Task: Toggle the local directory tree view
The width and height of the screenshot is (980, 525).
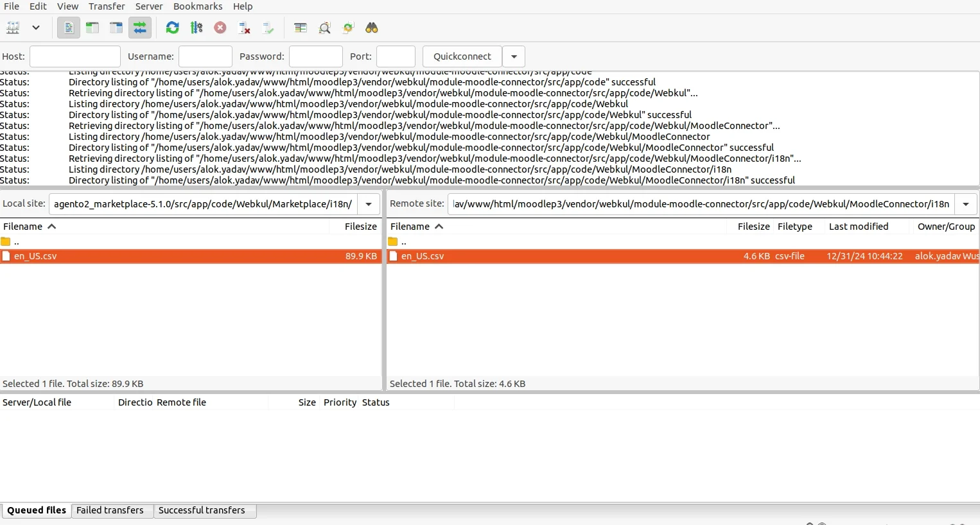Action: [x=92, y=28]
